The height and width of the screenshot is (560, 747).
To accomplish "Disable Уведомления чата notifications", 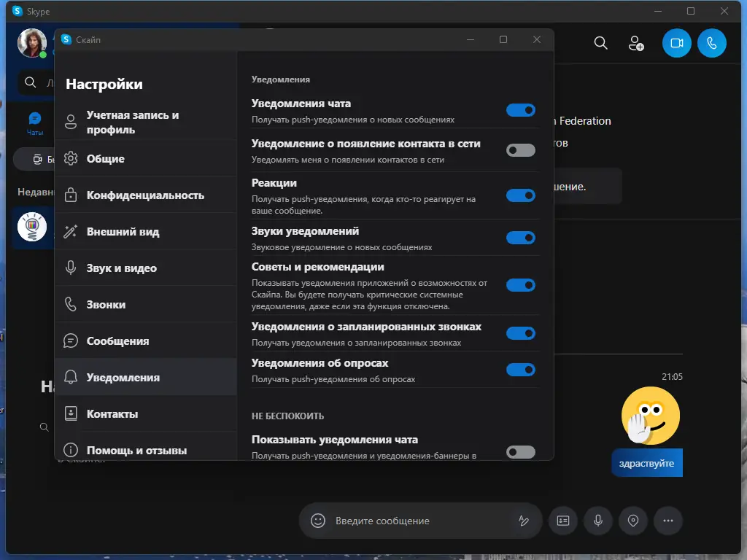I will click(x=520, y=109).
